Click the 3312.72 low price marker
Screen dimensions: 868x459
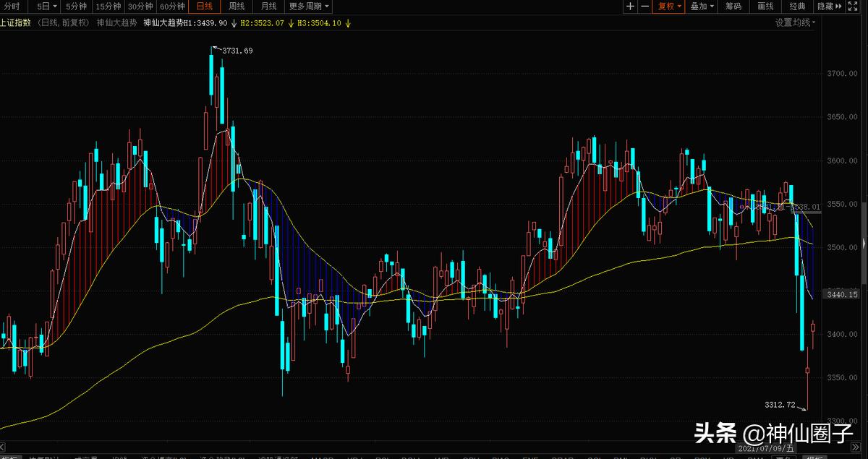click(779, 404)
